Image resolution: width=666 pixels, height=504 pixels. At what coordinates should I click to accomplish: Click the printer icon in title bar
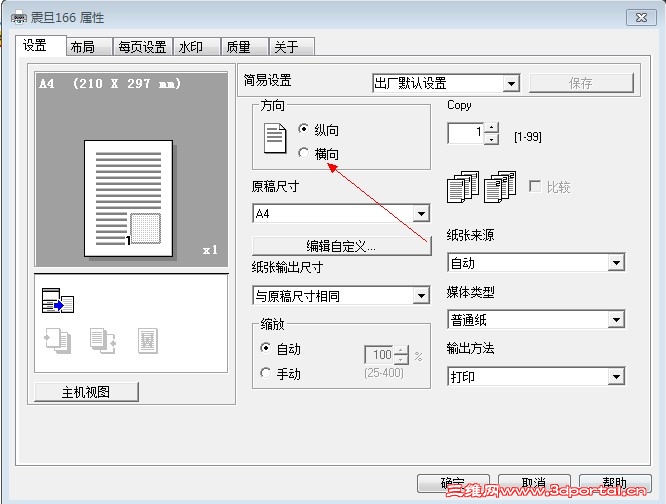(x=19, y=18)
